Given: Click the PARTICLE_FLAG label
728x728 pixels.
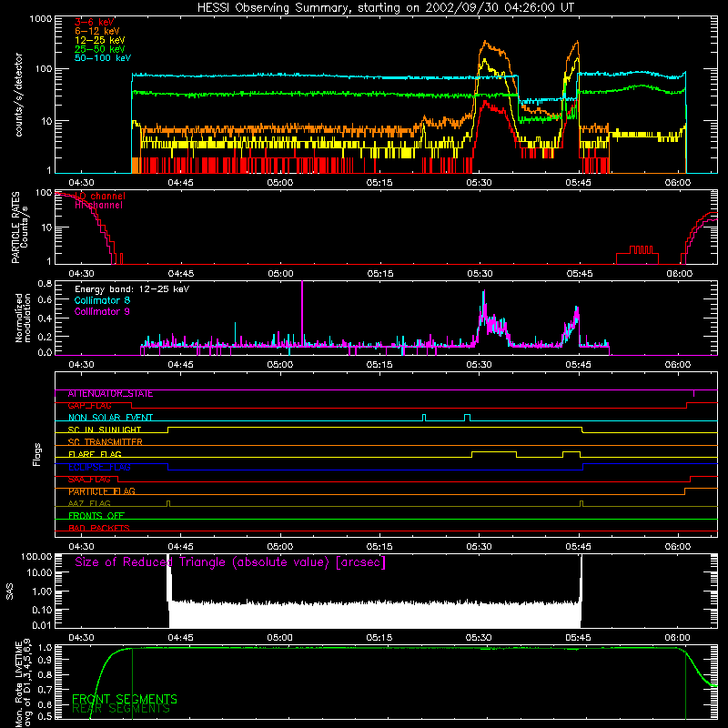Looking at the screenshot, I should 102,491.
